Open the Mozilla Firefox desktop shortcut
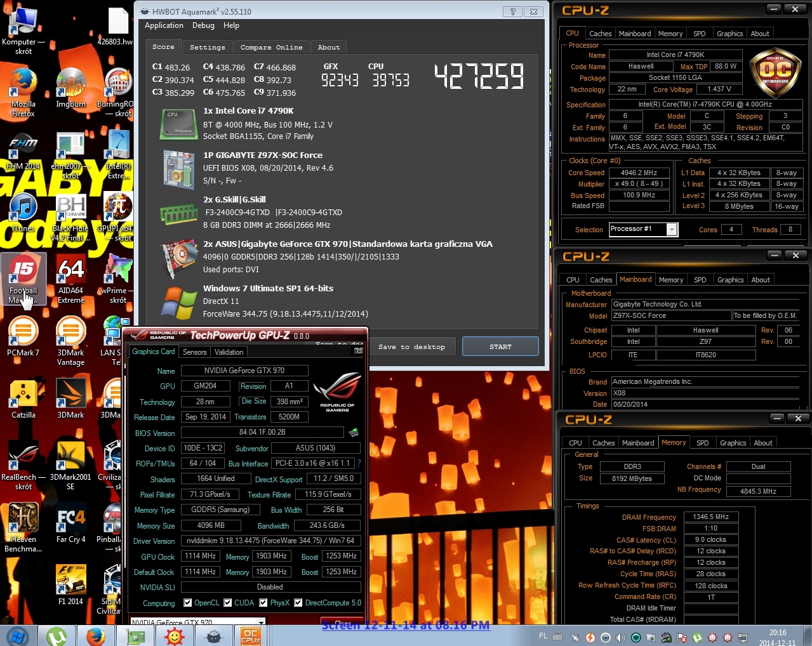This screenshot has height=646, width=812. click(23, 93)
